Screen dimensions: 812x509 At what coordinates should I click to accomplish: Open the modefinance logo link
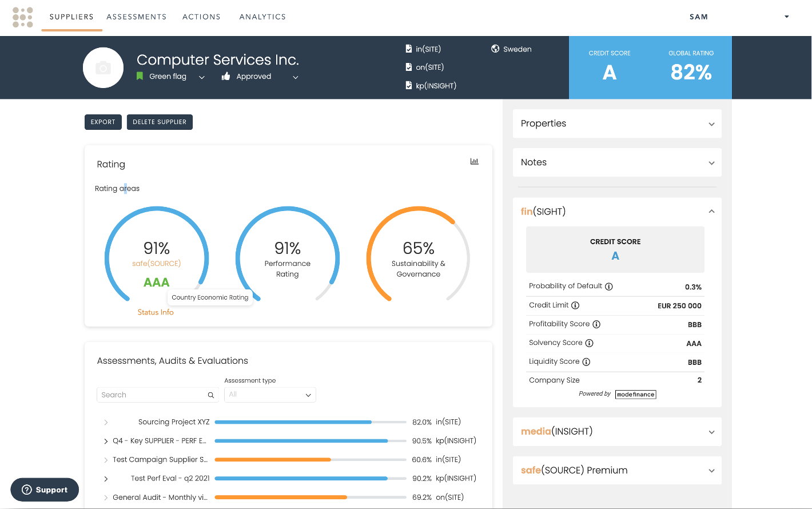click(x=635, y=394)
